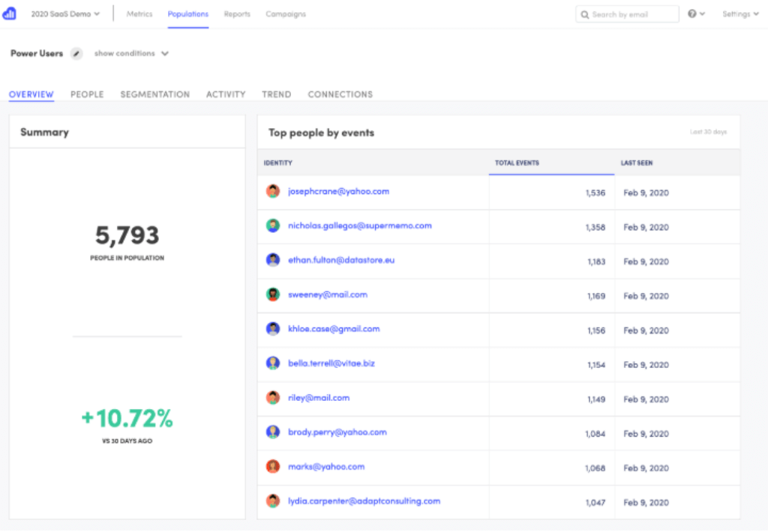Sort by Total Events column header

[517, 163]
